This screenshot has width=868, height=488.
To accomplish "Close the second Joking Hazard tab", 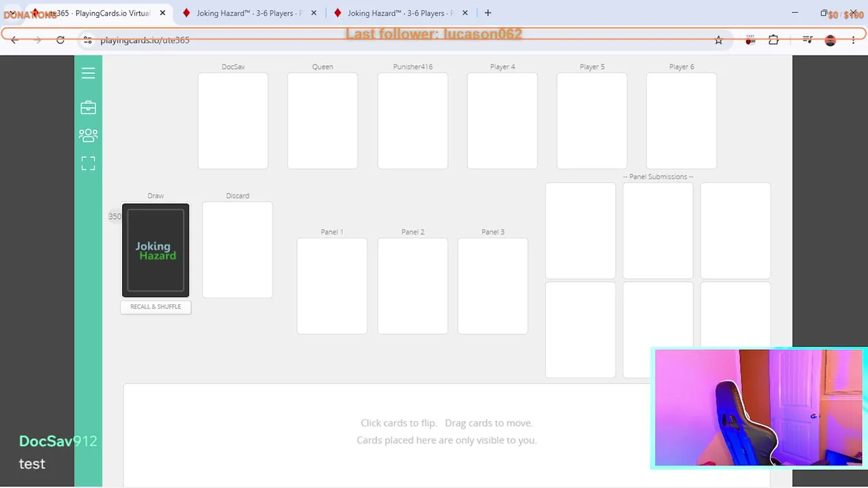I will click(314, 13).
